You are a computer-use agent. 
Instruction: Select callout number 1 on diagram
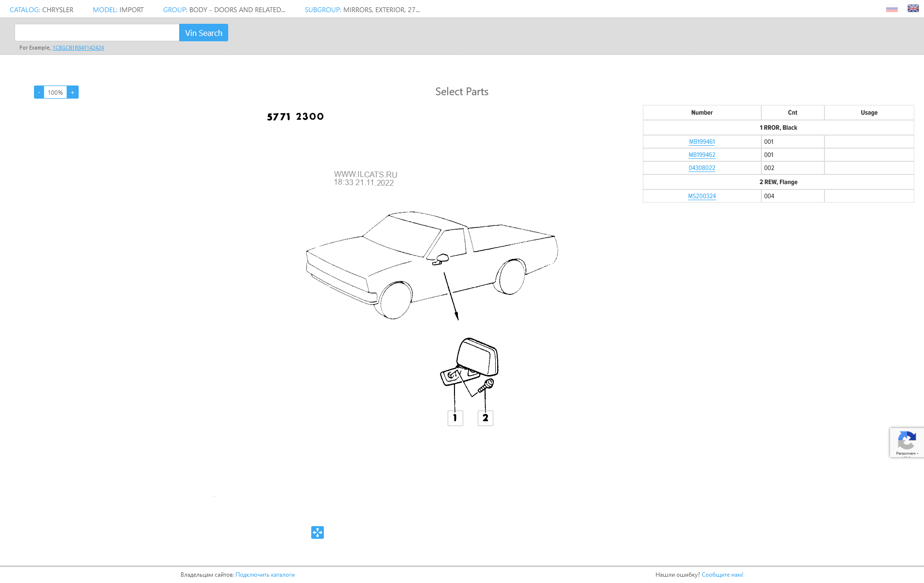coord(455,418)
